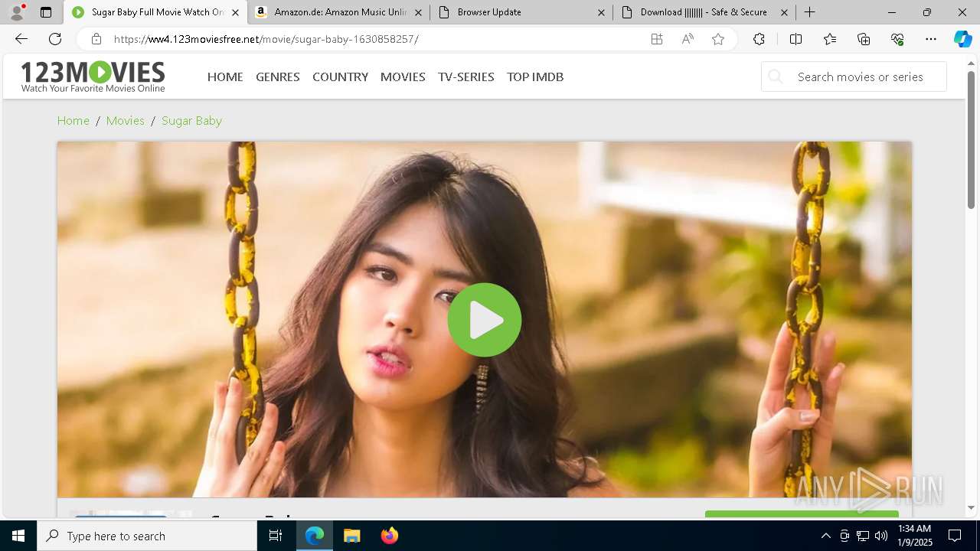The width and height of the screenshot is (980, 551).
Task: Go back with browser back arrow
Action: (x=21, y=39)
